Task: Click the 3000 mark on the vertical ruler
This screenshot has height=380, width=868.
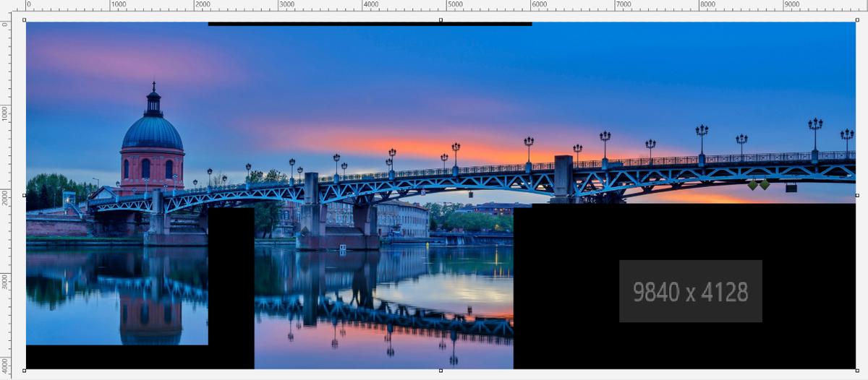Action: point(4,282)
